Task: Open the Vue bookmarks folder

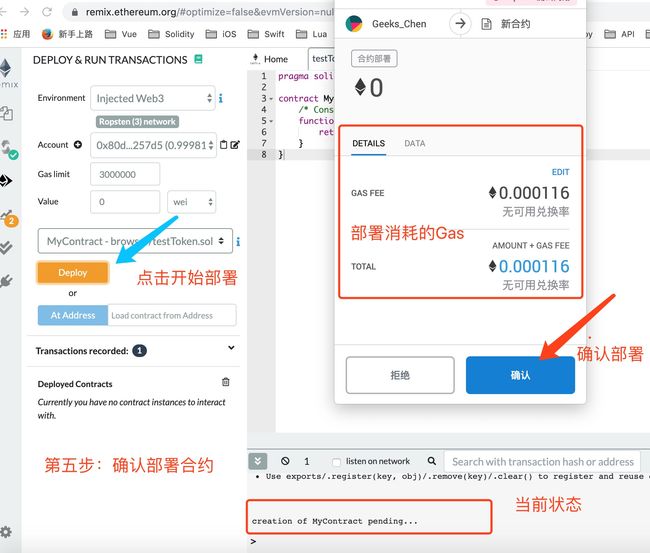Action: [121, 34]
